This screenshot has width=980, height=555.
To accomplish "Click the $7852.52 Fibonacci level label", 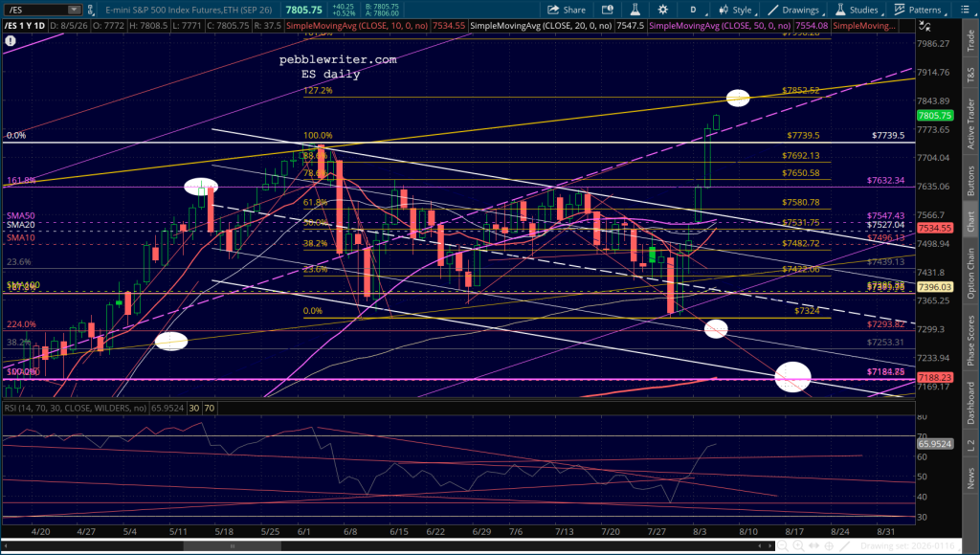I will [x=801, y=90].
